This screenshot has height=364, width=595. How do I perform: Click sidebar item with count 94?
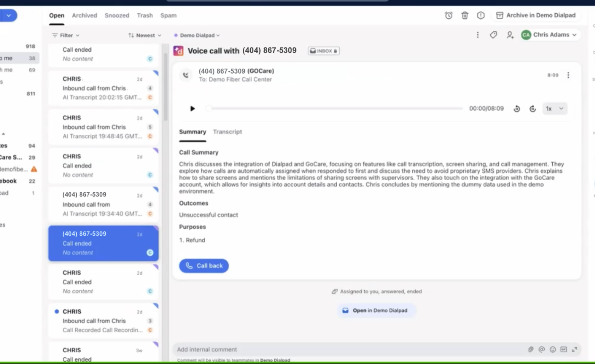19,146
